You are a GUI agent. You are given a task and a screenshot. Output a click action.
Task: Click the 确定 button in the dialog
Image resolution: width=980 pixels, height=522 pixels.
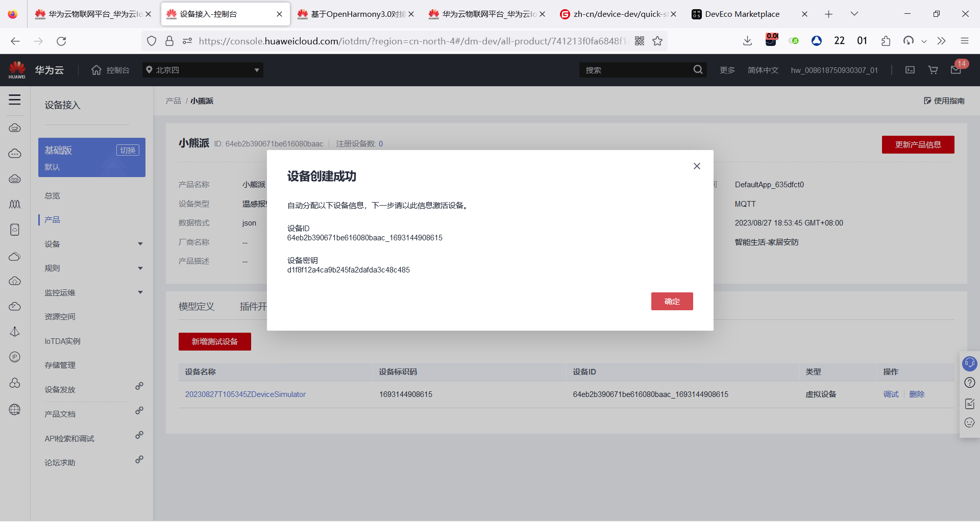(672, 301)
